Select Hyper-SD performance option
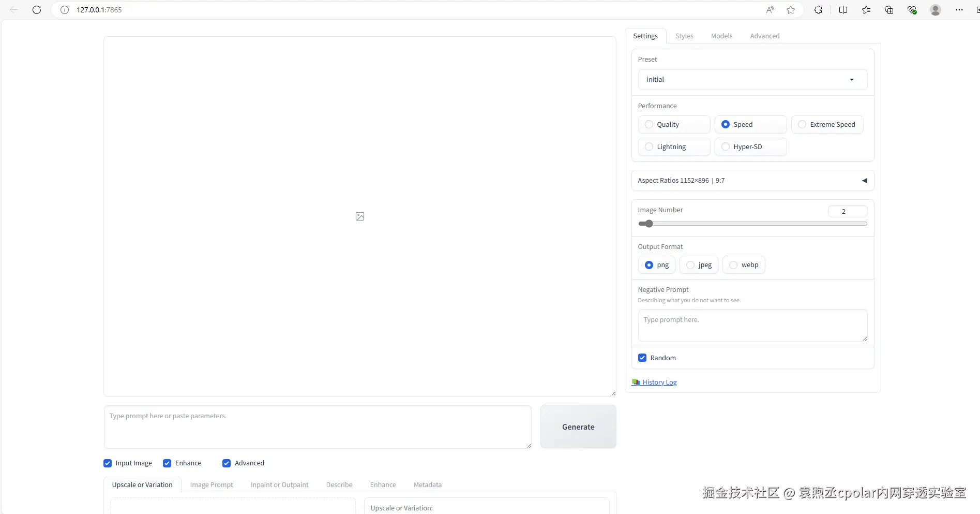The height and width of the screenshot is (514, 980). tap(750, 146)
